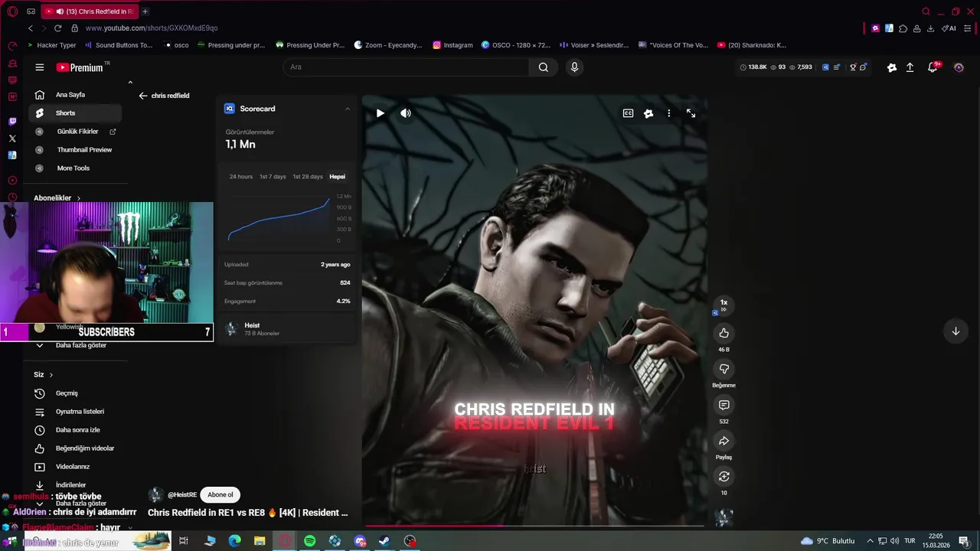The height and width of the screenshot is (551, 980).
Task: Select the Hepsi range tab
Action: [337, 177]
